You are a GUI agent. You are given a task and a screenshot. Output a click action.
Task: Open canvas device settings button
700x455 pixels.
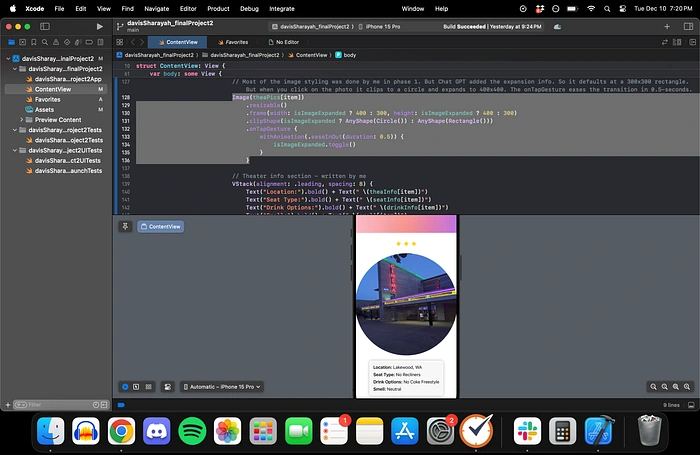[x=168, y=386]
